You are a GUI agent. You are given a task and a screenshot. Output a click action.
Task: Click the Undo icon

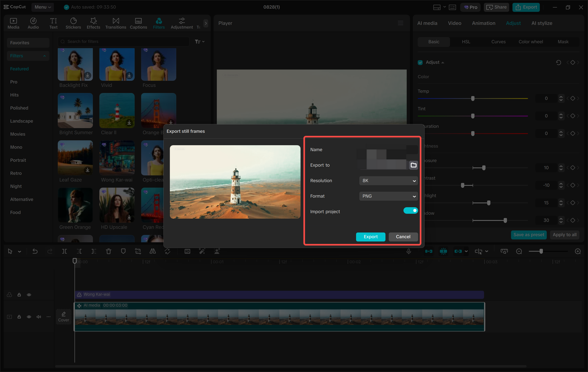35,251
